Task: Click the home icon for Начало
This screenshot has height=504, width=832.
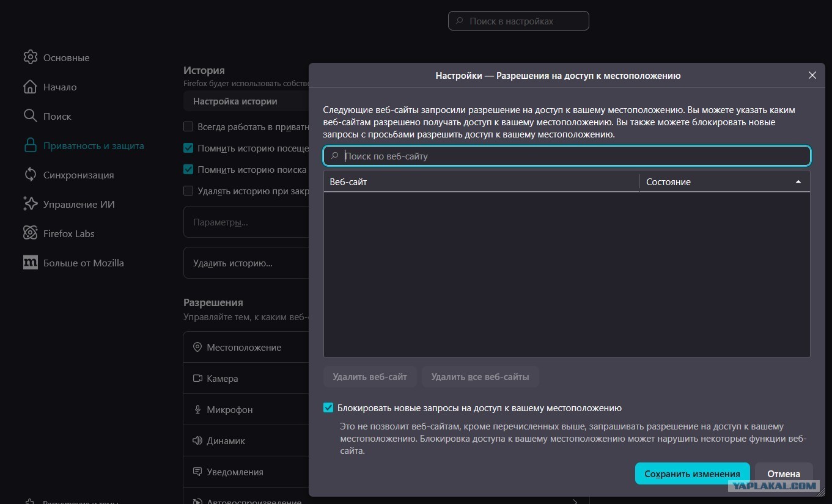Action: coord(30,87)
